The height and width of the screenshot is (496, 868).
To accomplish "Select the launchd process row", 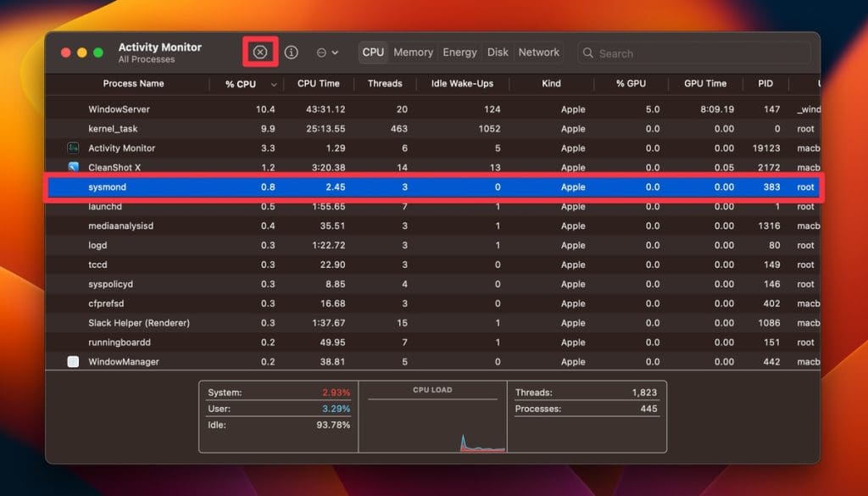I will (433, 207).
